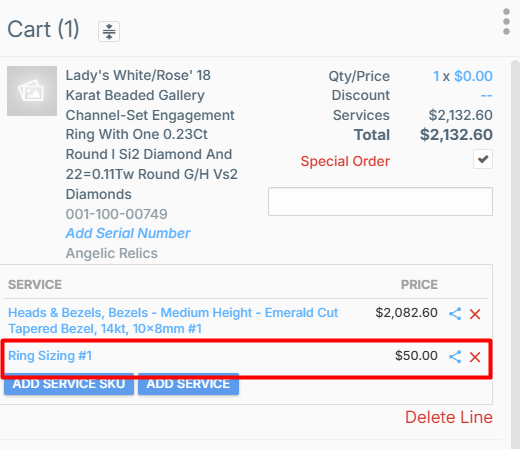This screenshot has height=449, width=520.
Task: Open Heads & Bezels Emerald Cut service link
Action: coord(173,321)
